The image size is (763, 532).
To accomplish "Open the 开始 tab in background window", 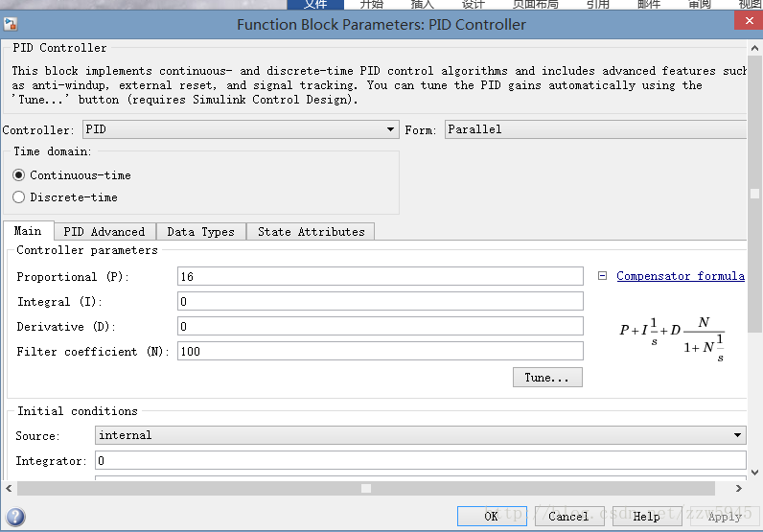I will [x=372, y=5].
